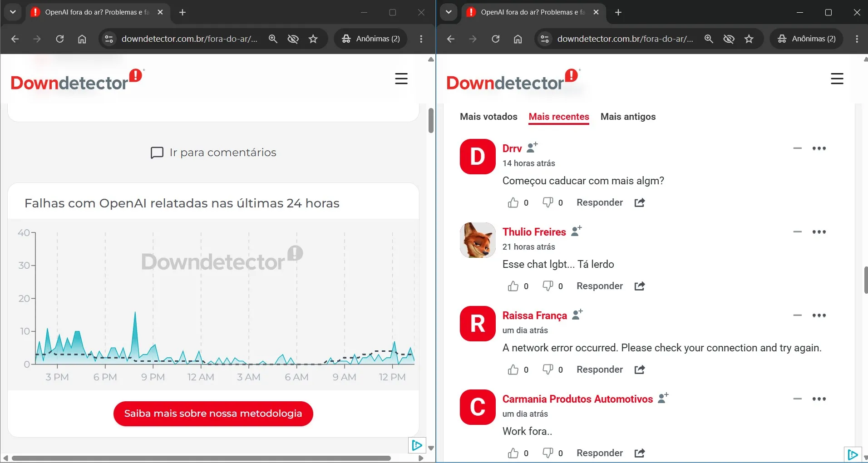Viewport: 868px width, 463px height.
Task: Collapse Raissa França comment
Action: pyautogui.click(x=797, y=315)
